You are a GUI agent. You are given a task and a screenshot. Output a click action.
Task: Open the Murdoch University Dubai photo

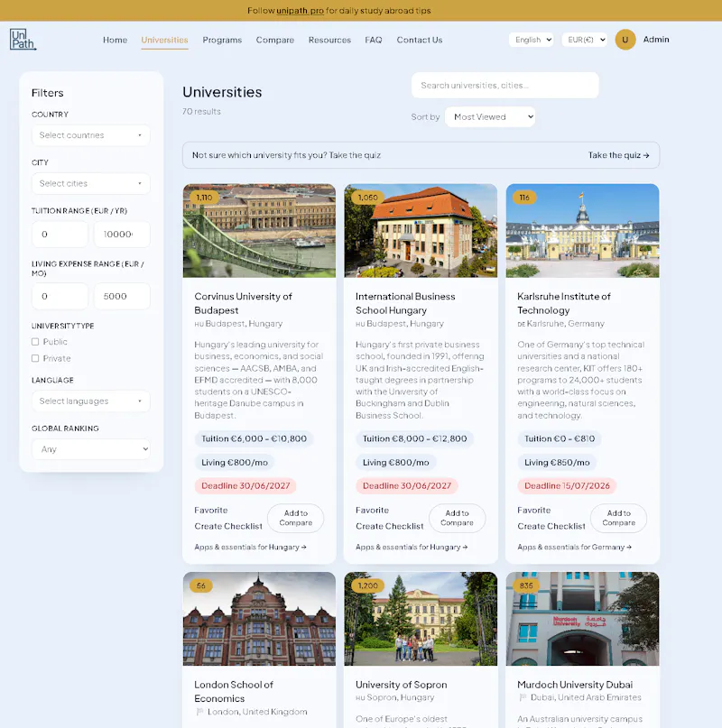582,619
